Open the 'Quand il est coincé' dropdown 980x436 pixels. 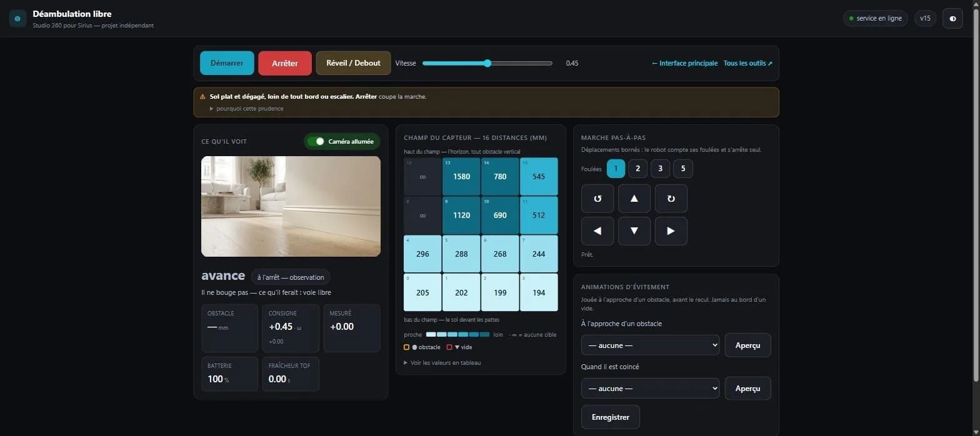[x=651, y=388]
